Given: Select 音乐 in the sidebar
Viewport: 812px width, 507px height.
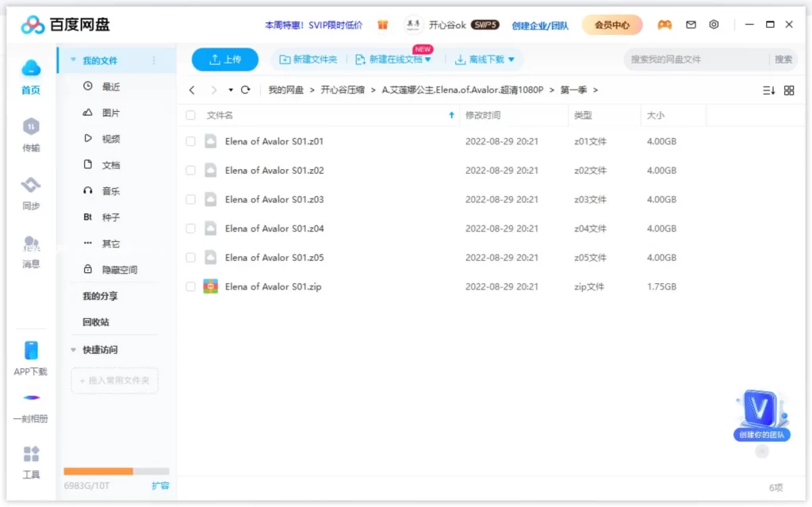Looking at the screenshot, I should pyautogui.click(x=111, y=190).
